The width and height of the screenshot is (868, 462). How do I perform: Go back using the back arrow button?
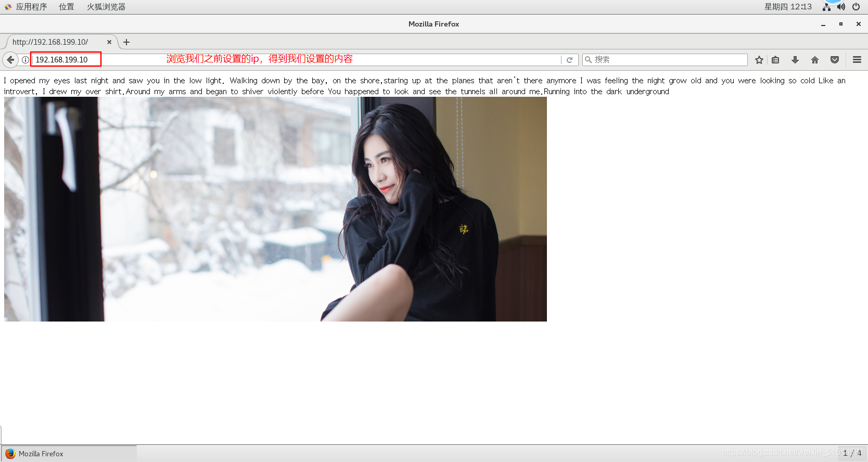[x=10, y=60]
